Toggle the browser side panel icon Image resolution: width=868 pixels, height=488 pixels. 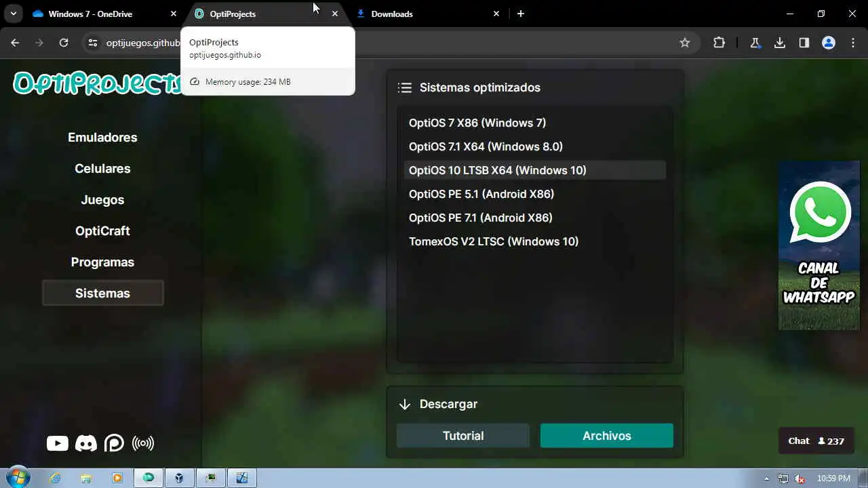[804, 43]
